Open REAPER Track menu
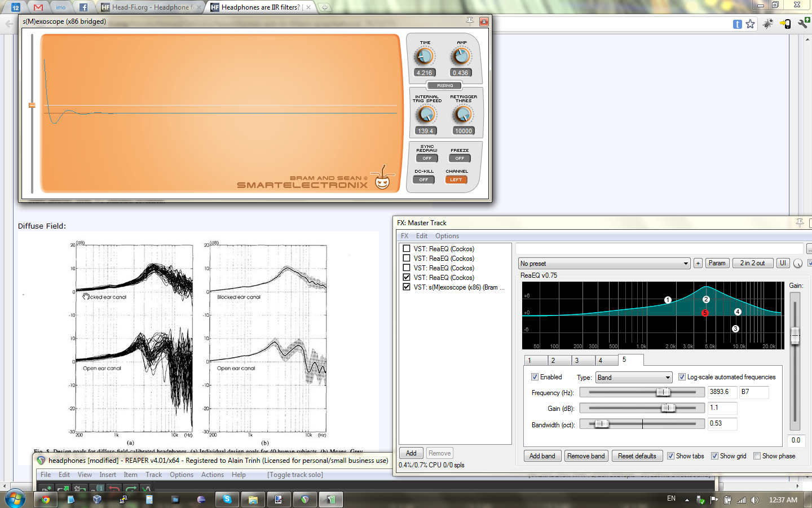This screenshot has width=812, height=508. click(153, 475)
